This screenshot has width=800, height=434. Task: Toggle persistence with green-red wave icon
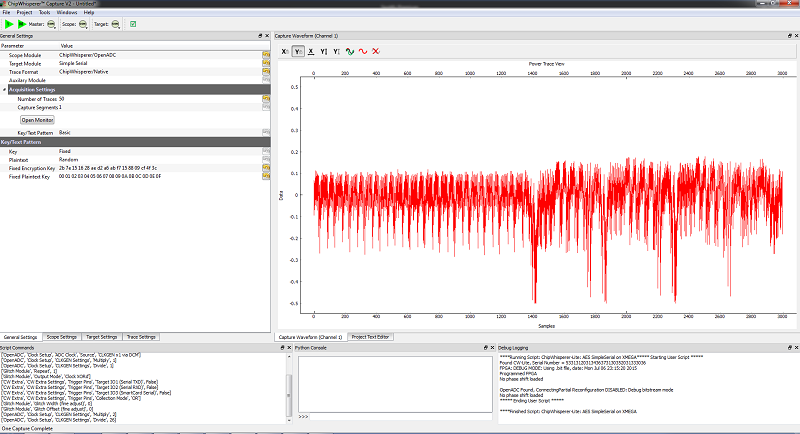pos(349,51)
